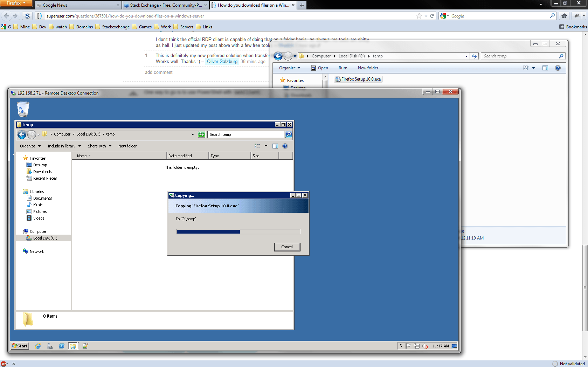Refresh the local Explorer address bar
Viewport: 588px width, 367px height.
pos(474,56)
